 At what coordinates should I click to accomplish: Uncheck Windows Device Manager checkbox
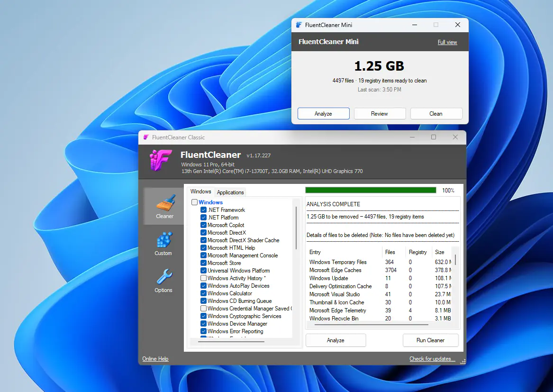(x=203, y=324)
